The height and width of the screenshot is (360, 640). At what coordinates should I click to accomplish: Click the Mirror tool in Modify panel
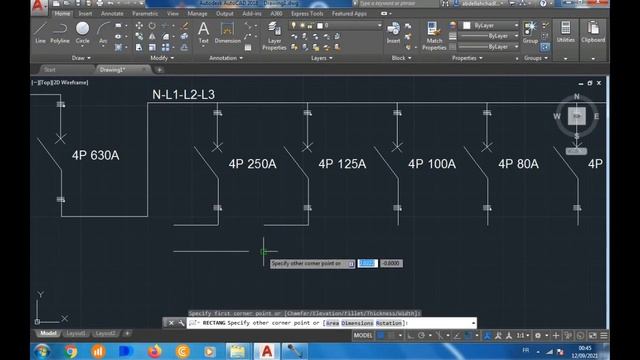point(152,36)
